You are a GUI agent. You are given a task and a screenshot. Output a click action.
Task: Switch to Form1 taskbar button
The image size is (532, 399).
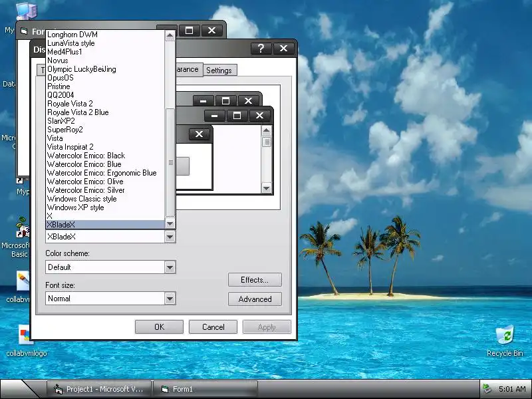205,389
